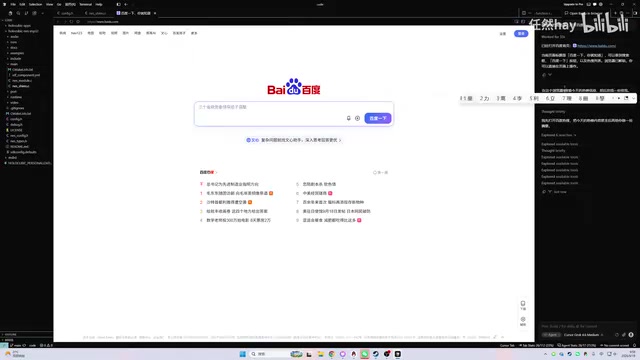Click the 百度一下 search button
This screenshot has width=640, height=360.
tap(378, 118)
